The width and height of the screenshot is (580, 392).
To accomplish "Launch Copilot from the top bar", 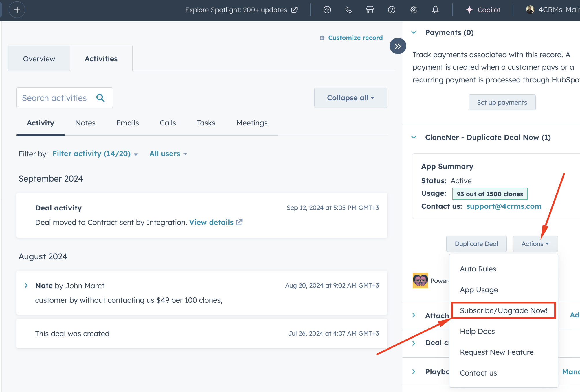I will pos(483,10).
